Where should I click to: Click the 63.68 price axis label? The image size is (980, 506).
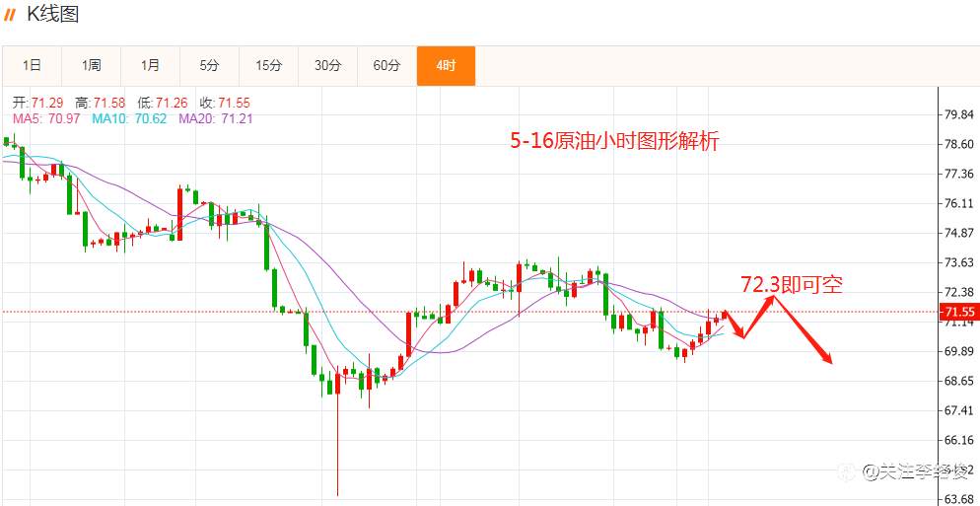tap(959, 499)
